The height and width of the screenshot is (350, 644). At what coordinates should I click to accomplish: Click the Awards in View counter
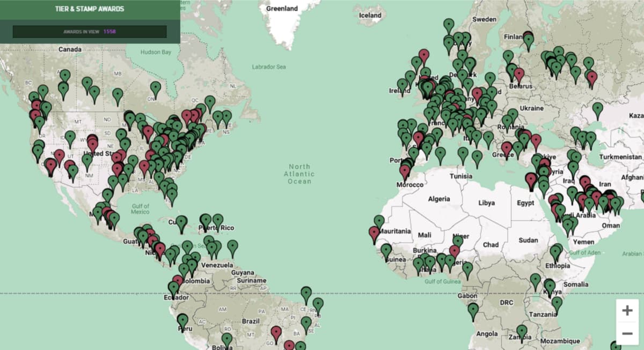tap(90, 32)
